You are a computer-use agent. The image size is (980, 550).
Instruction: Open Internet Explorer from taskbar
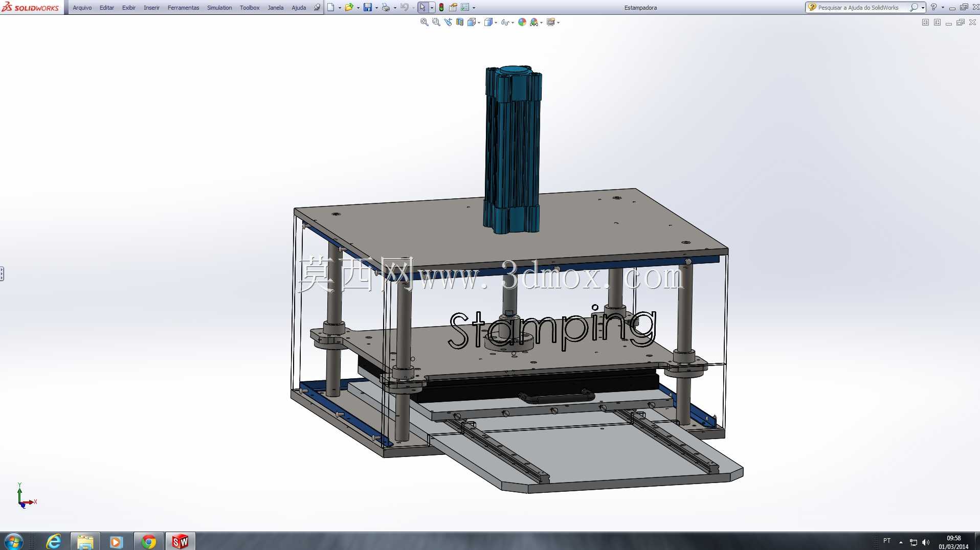pyautogui.click(x=54, y=541)
